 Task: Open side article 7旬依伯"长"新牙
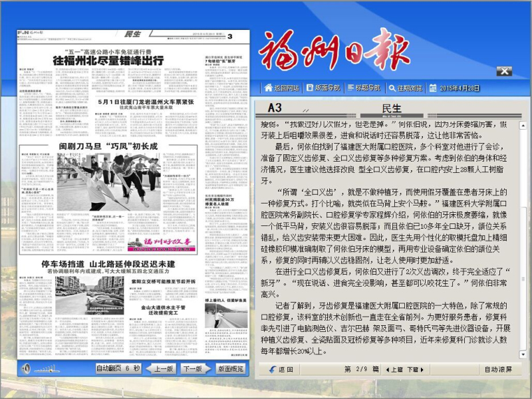220,61
